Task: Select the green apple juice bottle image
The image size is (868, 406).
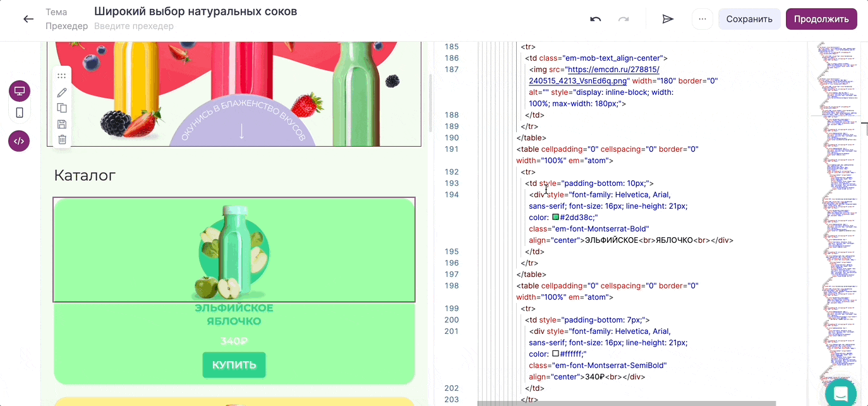Action: [x=234, y=252]
